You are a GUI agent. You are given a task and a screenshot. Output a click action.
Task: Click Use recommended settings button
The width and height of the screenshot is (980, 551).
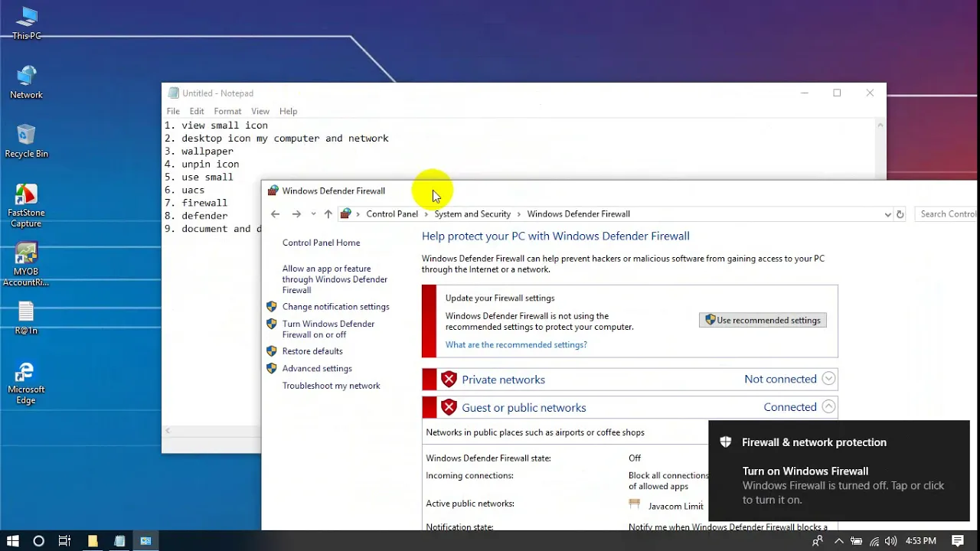[763, 321]
